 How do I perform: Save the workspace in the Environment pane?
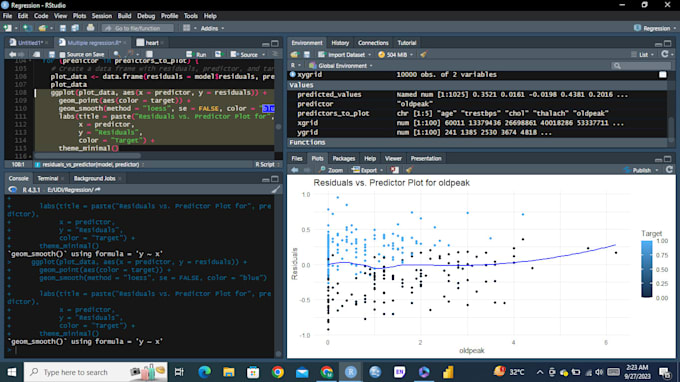[307, 55]
